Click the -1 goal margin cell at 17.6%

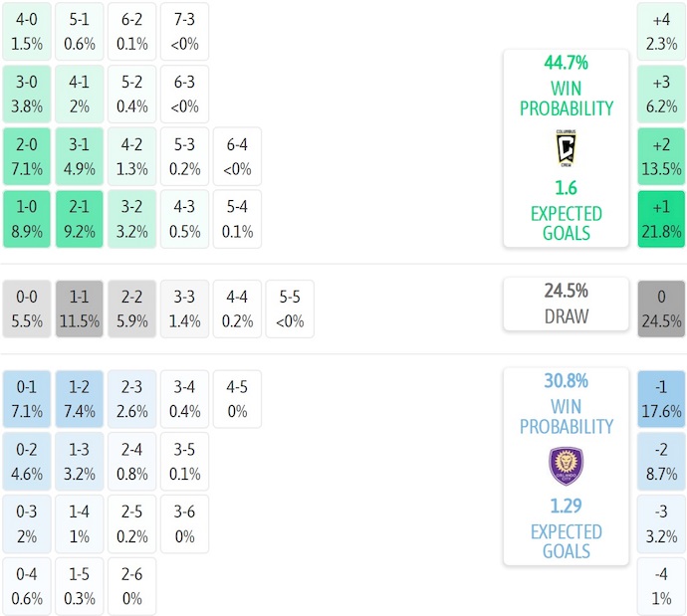(661, 398)
